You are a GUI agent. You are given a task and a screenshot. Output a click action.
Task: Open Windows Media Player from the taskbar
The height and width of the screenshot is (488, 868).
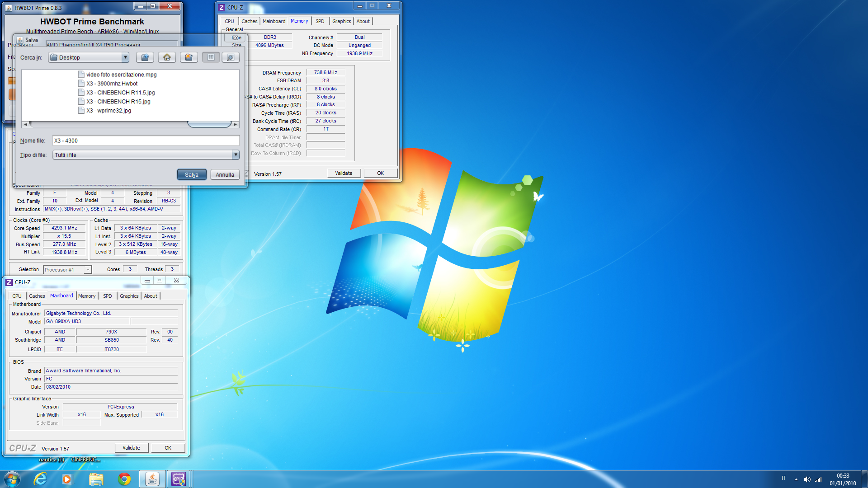point(67,479)
